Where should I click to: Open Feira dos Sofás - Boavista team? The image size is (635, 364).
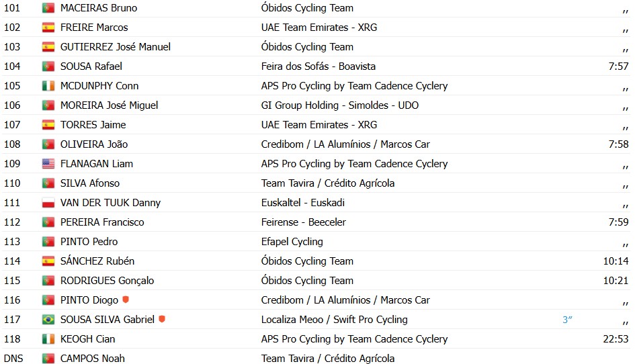click(x=319, y=66)
